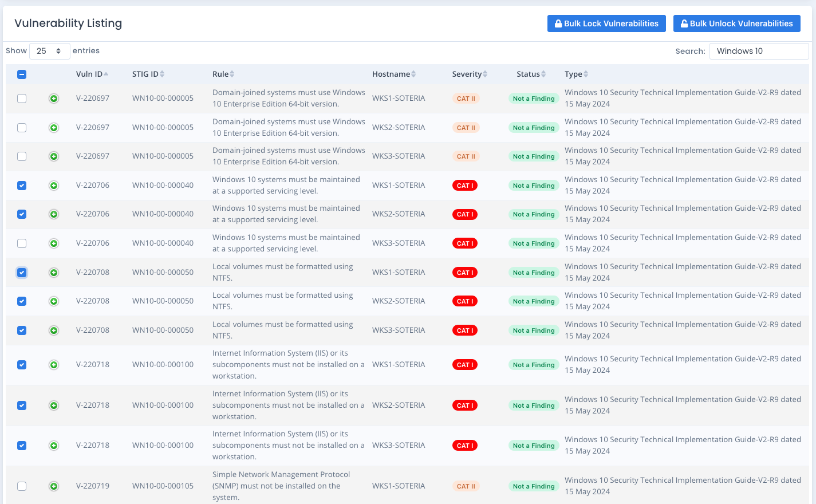Viewport: 816px width, 504px height.
Task: Uncheck the V-220718 WKS1-SOTERIA row checkbox
Action: pyautogui.click(x=22, y=365)
